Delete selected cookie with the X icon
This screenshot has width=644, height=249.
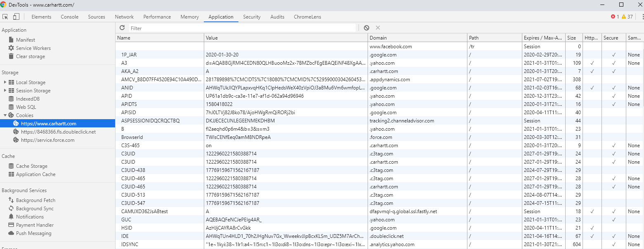pos(378,28)
